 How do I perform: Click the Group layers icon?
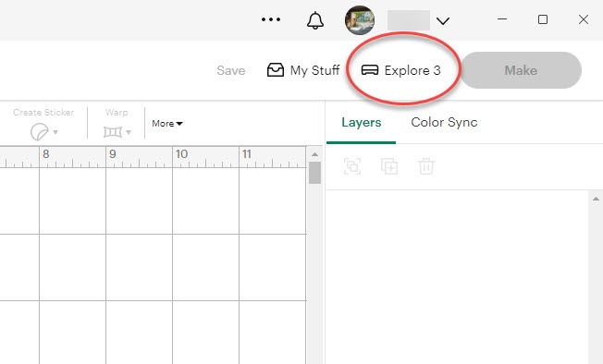(352, 166)
